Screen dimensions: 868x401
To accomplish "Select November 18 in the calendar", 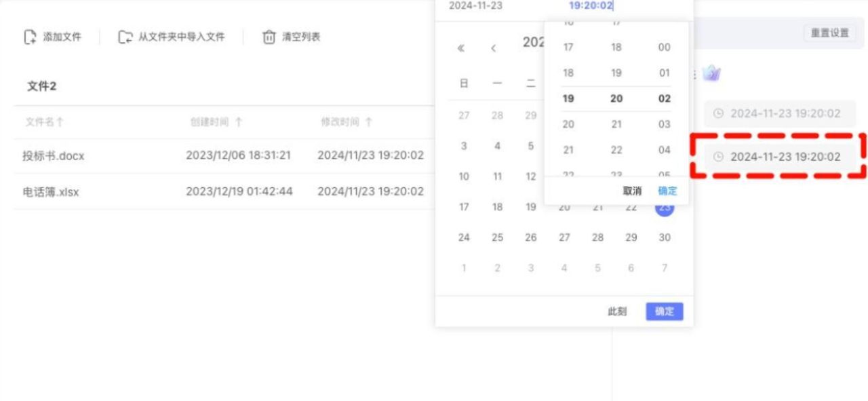I will point(497,207).
